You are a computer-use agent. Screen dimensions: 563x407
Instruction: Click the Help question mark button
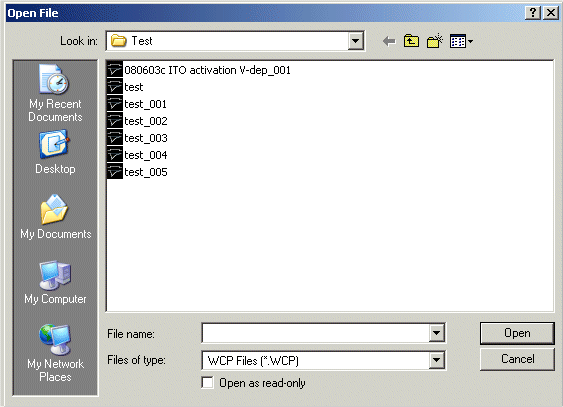pyautogui.click(x=533, y=13)
